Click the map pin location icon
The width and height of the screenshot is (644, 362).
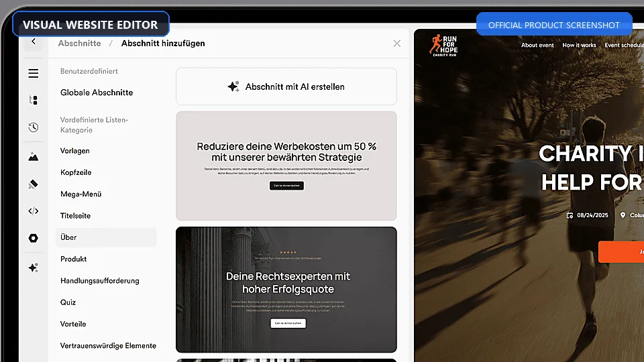pos(623,215)
